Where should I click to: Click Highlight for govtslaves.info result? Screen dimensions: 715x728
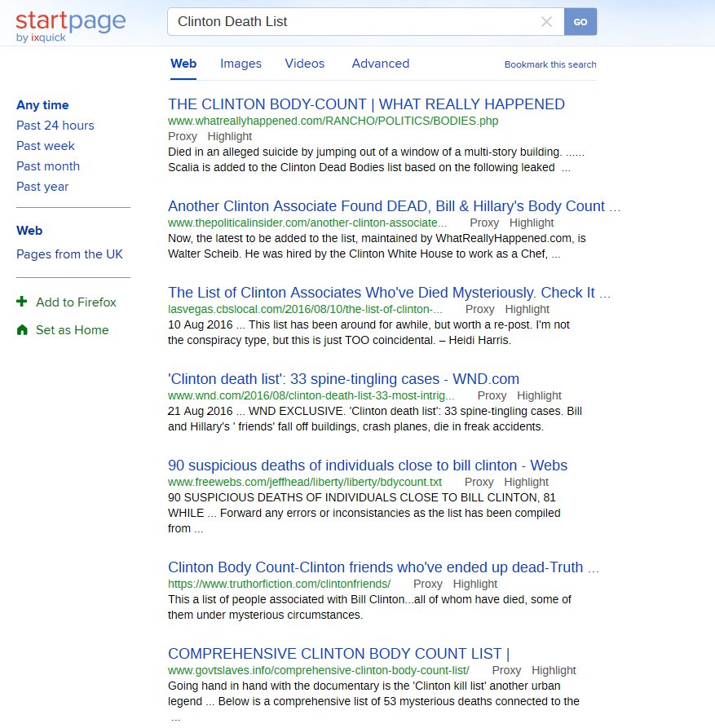coord(554,670)
